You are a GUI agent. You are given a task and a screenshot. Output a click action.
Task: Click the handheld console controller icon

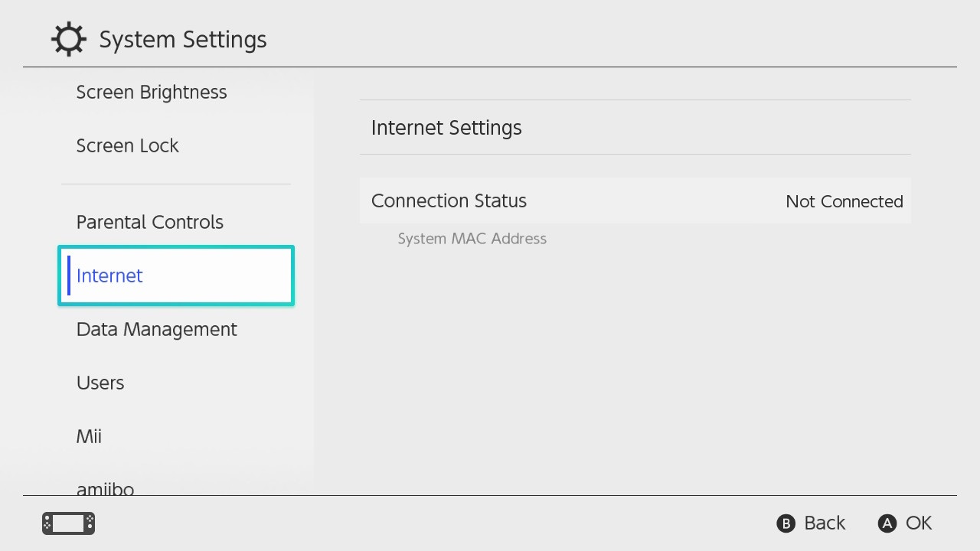point(68,523)
